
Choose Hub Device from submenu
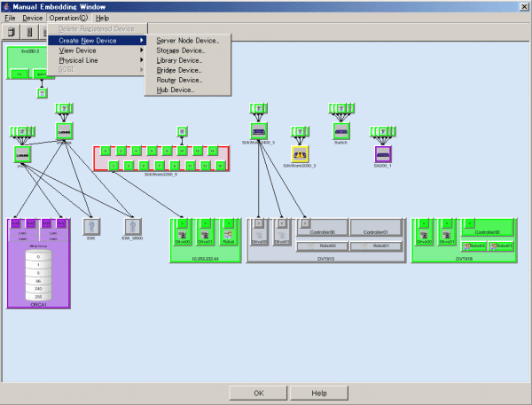[188, 90]
